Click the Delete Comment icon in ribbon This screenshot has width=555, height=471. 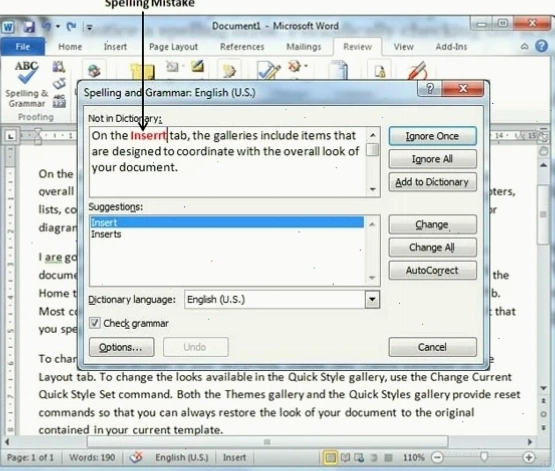[172, 66]
